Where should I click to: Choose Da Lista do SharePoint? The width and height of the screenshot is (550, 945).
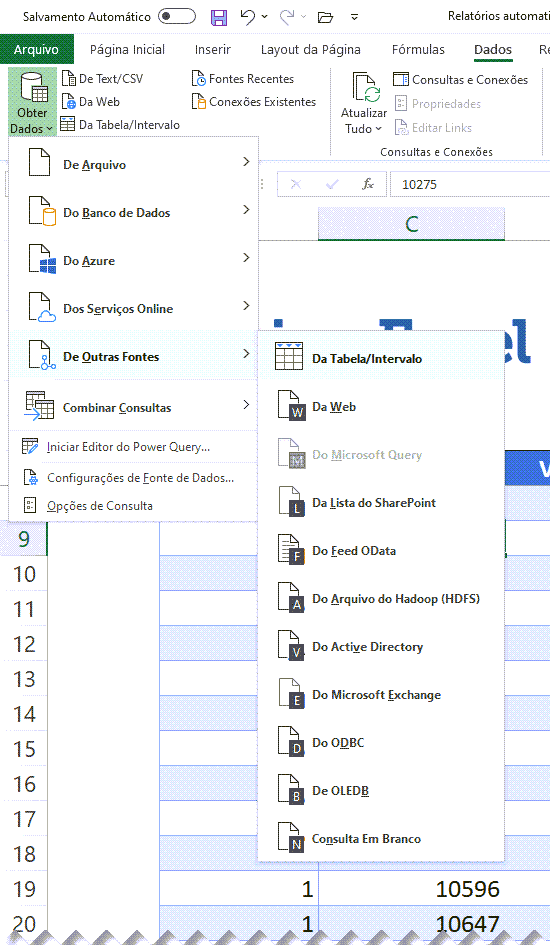point(381,503)
